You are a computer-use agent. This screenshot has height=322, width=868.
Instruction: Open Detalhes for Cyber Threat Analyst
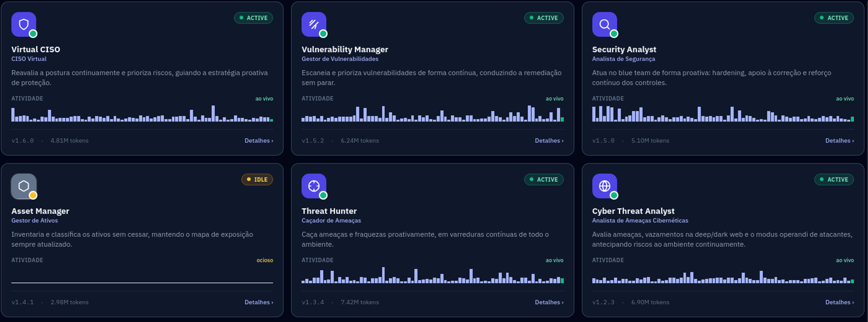(x=840, y=303)
